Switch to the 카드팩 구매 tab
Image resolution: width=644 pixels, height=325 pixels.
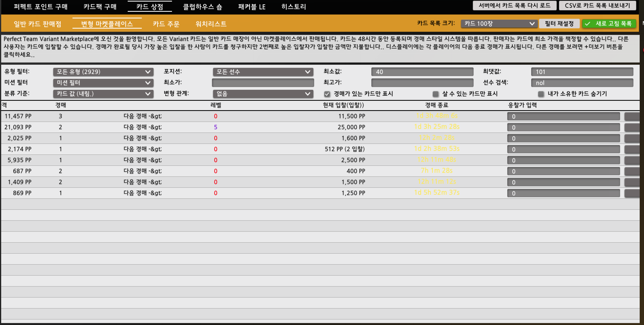tap(100, 6)
